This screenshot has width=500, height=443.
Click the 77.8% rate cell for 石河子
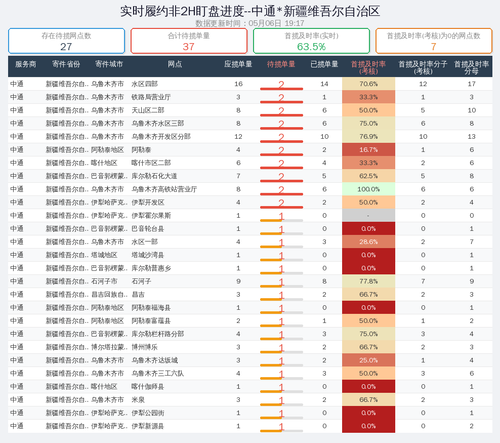[x=368, y=281]
